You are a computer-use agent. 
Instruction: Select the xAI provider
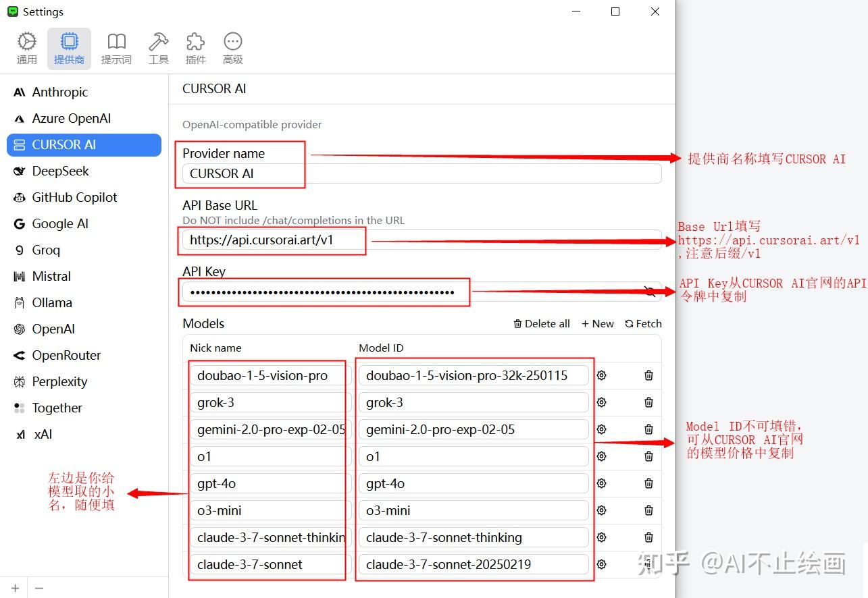coord(84,435)
